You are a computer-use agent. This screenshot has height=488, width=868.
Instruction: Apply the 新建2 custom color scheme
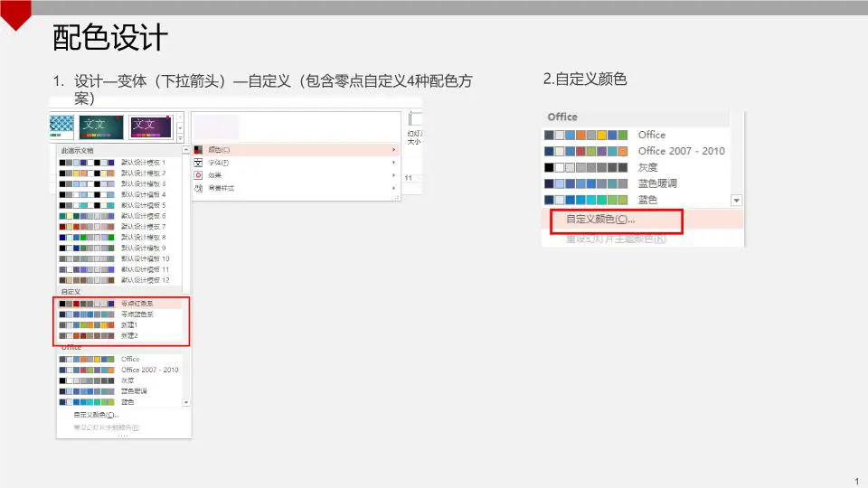(119, 336)
